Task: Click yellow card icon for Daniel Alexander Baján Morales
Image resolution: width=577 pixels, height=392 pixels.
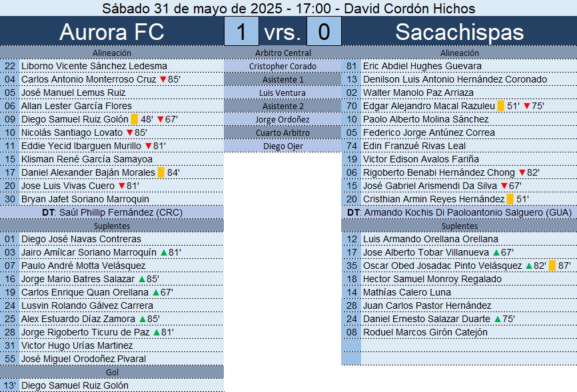Action: [x=161, y=172]
